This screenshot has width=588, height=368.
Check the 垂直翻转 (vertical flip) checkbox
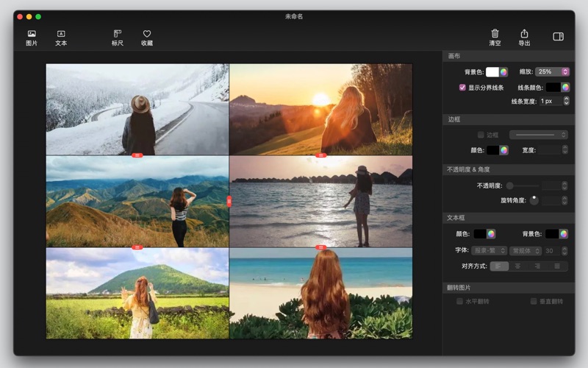534,301
